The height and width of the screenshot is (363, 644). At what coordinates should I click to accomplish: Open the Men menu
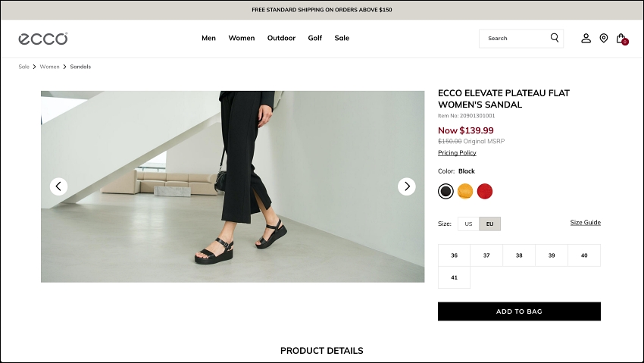click(208, 38)
